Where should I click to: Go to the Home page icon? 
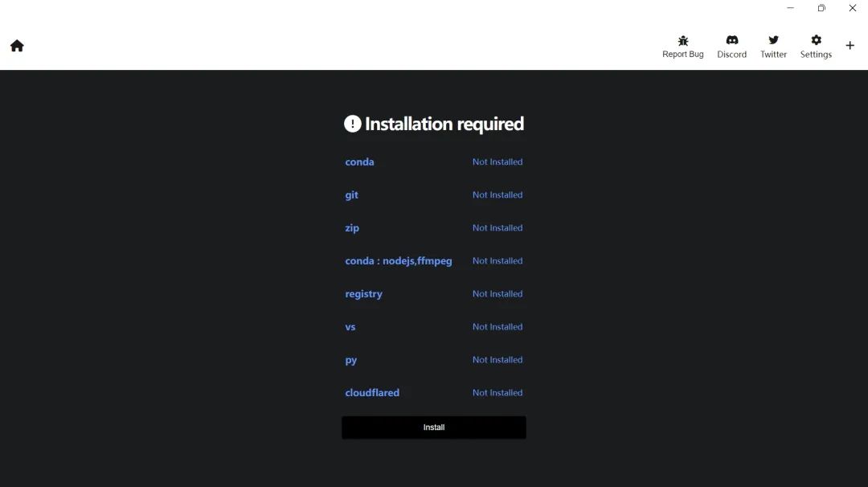coord(17,46)
